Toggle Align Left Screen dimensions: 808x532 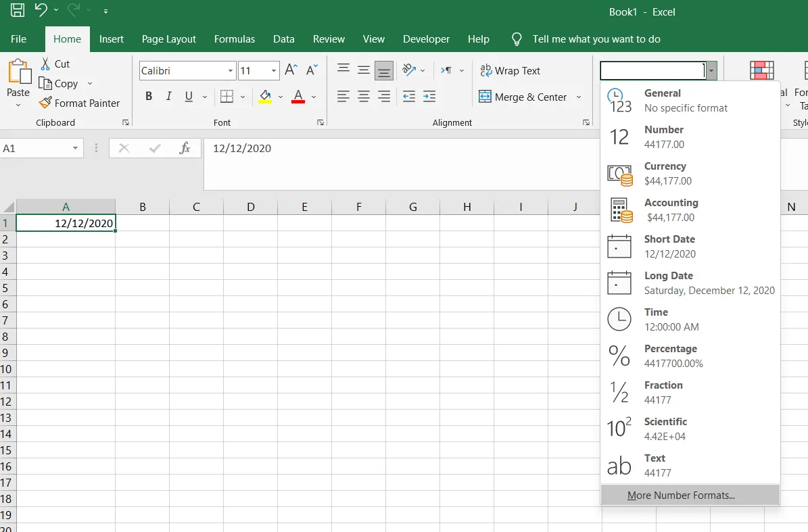[343, 96]
